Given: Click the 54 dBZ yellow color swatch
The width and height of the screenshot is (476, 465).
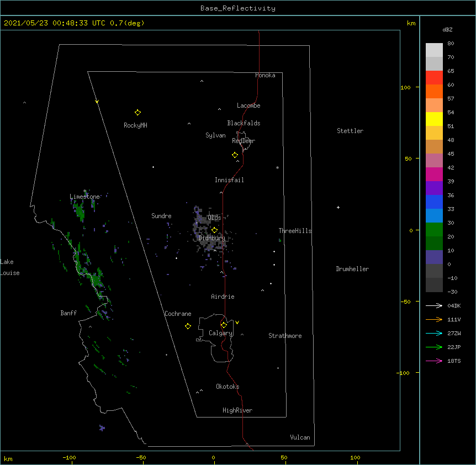Looking at the screenshot, I should click(434, 119).
